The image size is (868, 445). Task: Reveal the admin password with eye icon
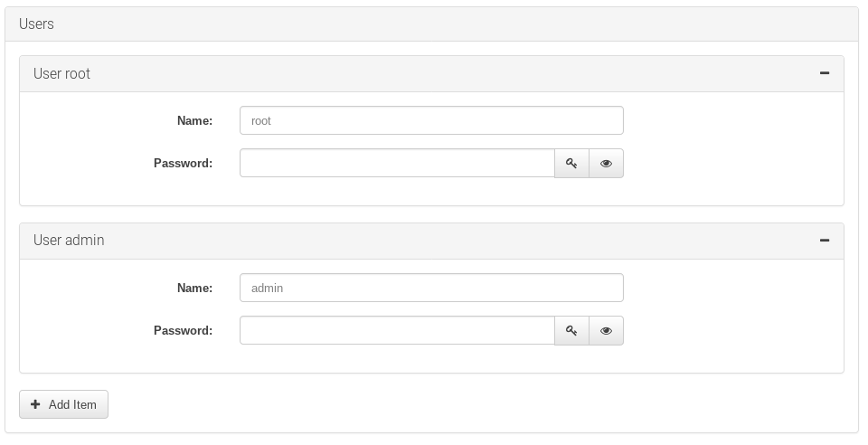click(606, 331)
